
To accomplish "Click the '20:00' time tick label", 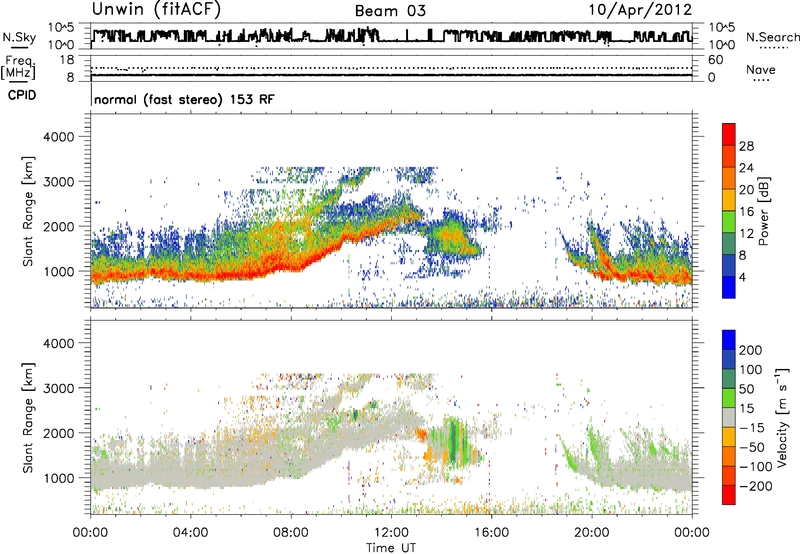I will [591, 533].
